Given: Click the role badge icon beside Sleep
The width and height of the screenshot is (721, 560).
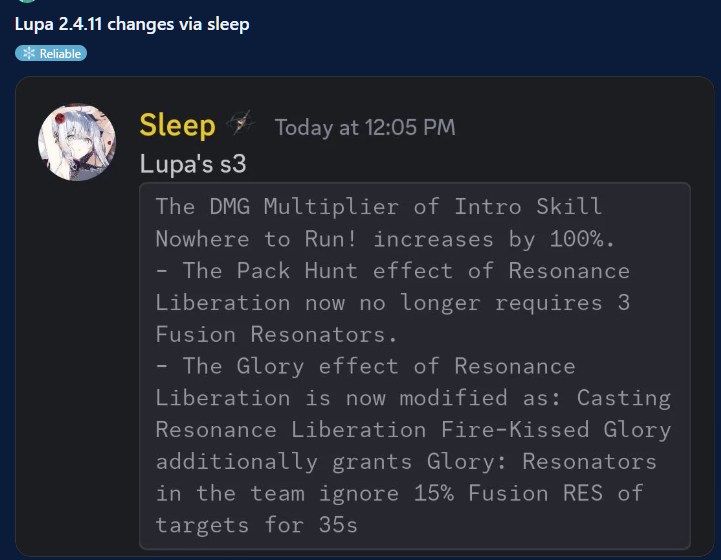Looking at the screenshot, I should (241, 123).
